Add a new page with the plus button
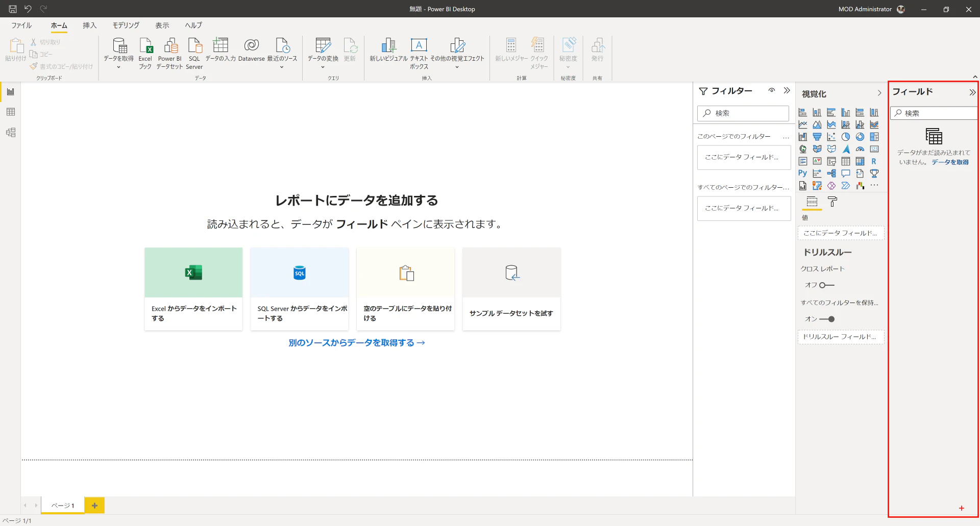980x526 pixels. tap(94, 506)
